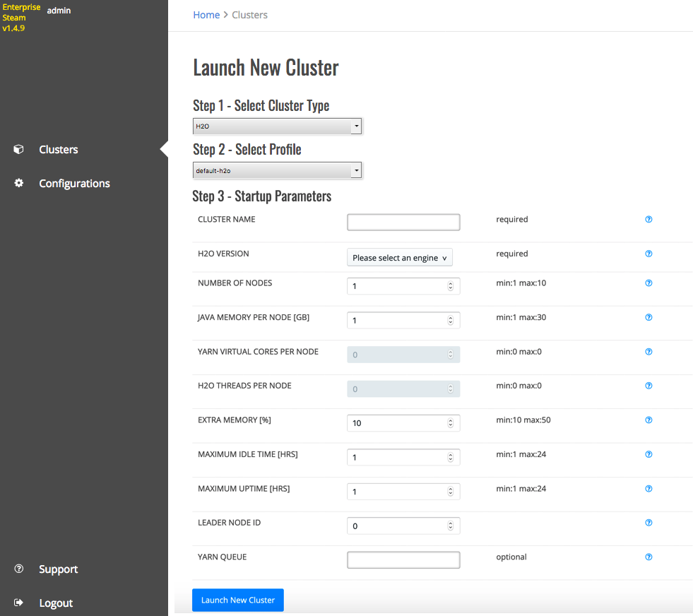Image resolution: width=693 pixels, height=616 pixels.
Task: Click the 'optional' hint for YARN Queue
Action: (511, 557)
